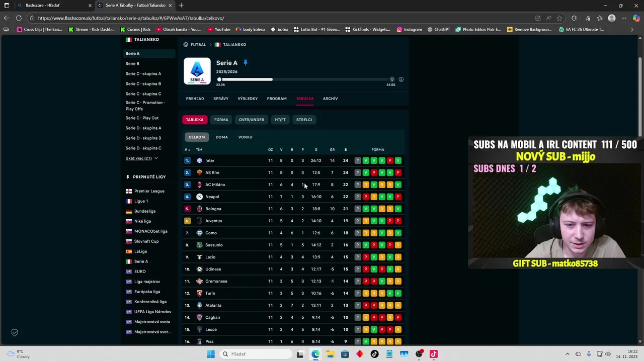Image resolution: width=644 pixels, height=362 pixels.
Task: Open Serie B in the sidebar
Action: click(132, 64)
